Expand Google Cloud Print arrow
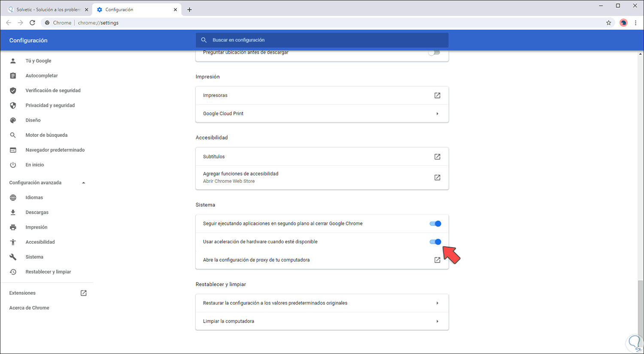Screen dimensions: 644x354 (437, 114)
